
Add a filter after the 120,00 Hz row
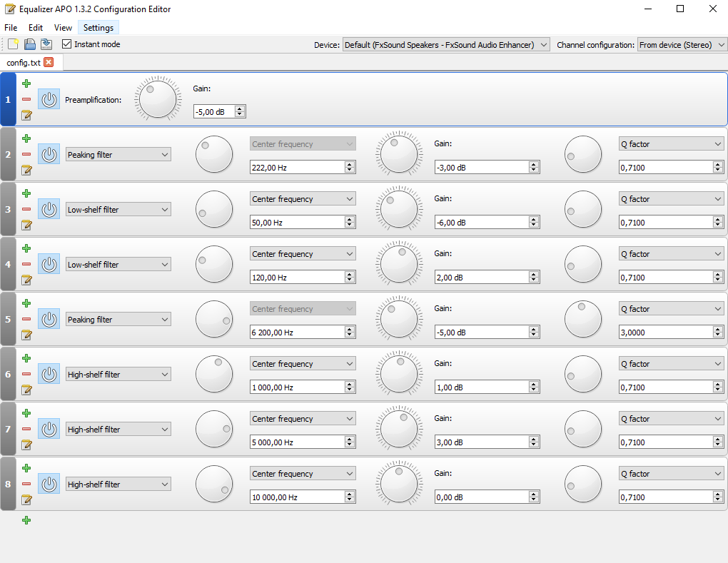26,248
